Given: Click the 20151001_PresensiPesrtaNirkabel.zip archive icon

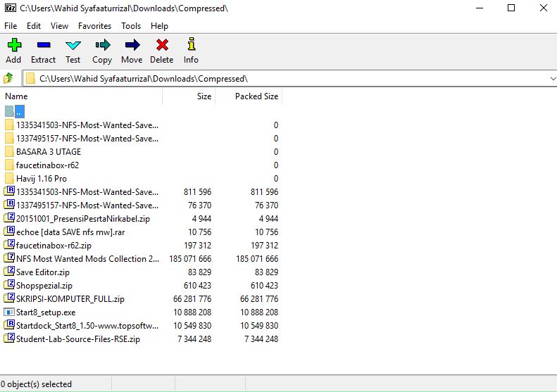Looking at the screenshot, I should click(x=9, y=217).
